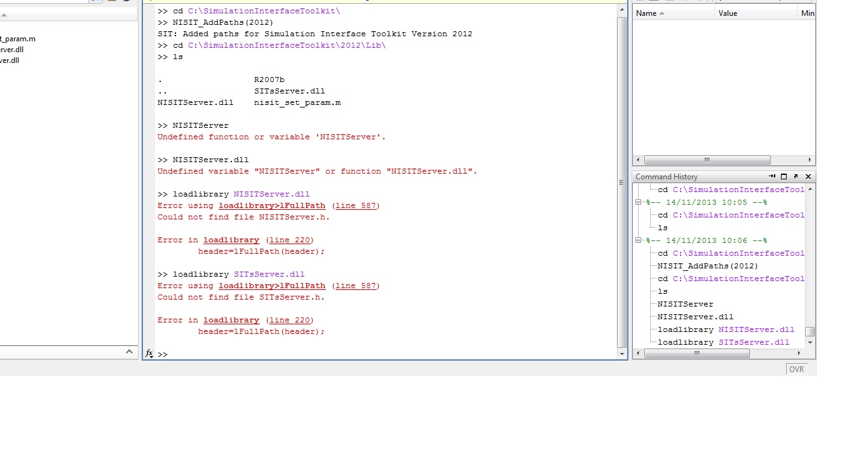Select NISIT_AddPaths(2012) in Command History

point(708,266)
